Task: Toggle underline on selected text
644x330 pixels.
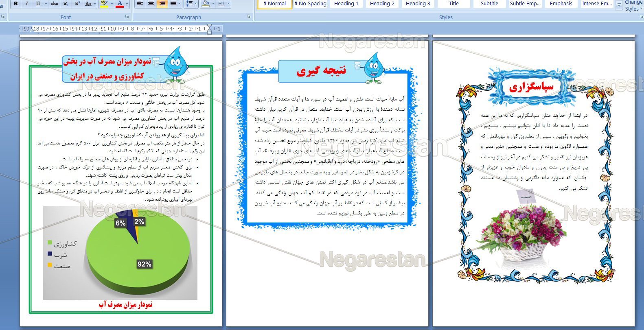Action: point(38,4)
